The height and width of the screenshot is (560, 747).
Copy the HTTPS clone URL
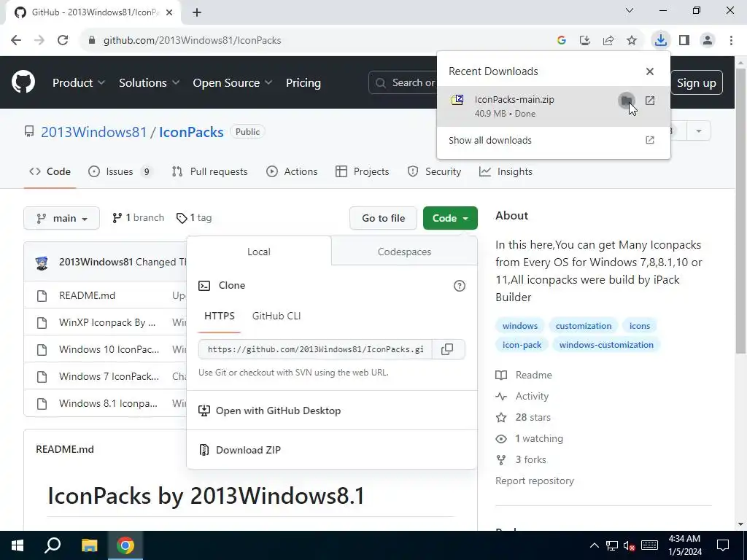tap(447, 349)
